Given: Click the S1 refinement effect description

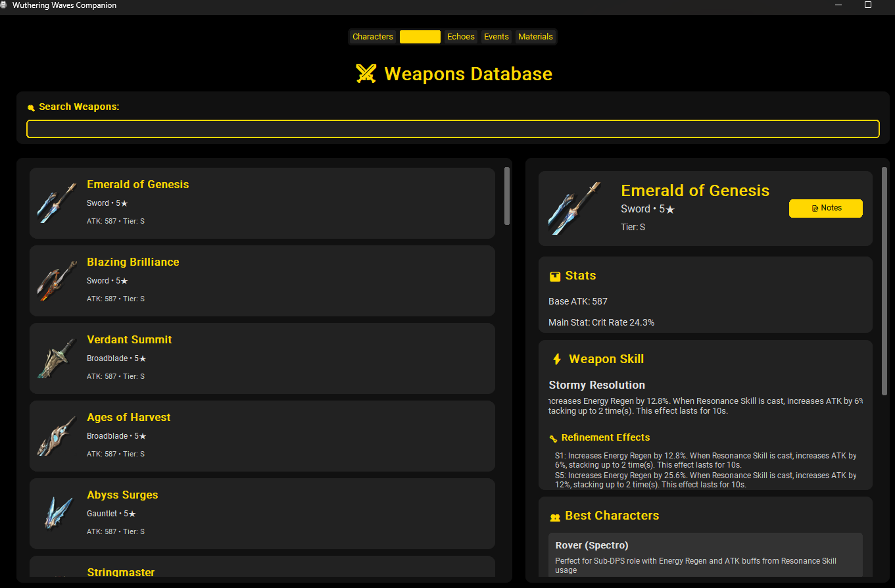Looking at the screenshot, I should click(x=706, y=460).
